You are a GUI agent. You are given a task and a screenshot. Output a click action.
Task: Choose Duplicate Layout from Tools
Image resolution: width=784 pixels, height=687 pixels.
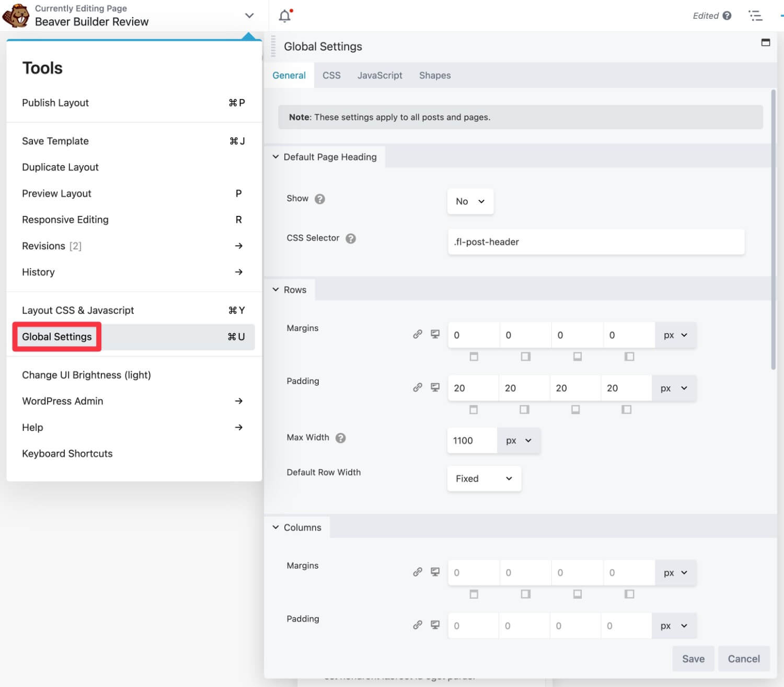[134, 167]
